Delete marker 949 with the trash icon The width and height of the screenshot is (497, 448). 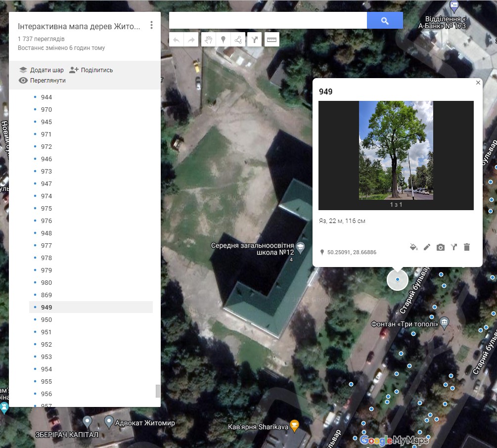click(x=466, y=247)
